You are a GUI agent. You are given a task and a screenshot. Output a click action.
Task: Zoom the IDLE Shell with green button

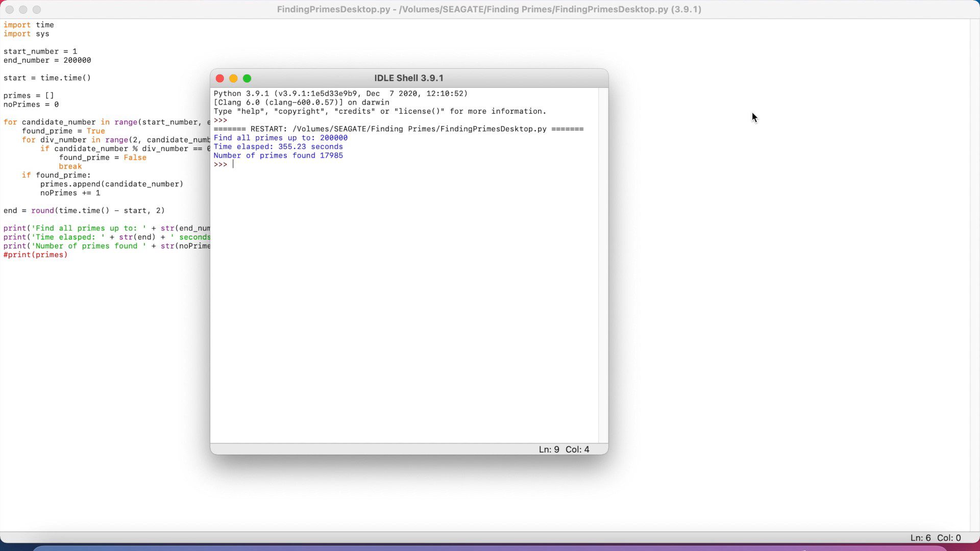click(247, 79)
